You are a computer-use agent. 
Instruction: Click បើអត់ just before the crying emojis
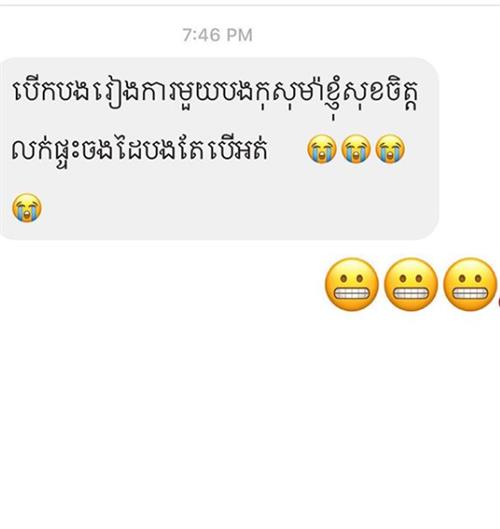click(x=239, y=149)
